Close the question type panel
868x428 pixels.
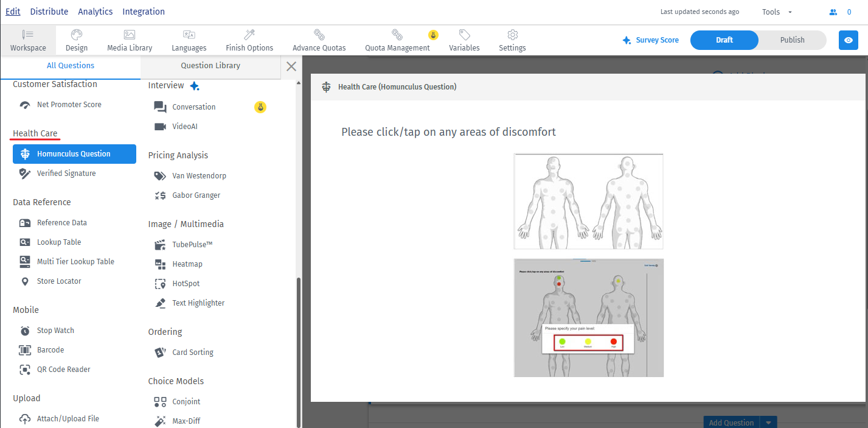coord(291,66)
